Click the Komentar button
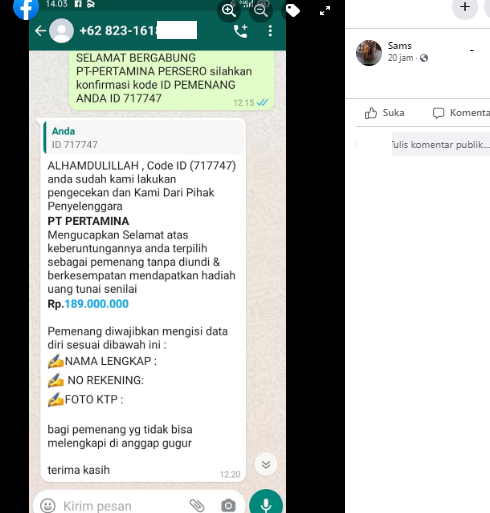490x513 pixels. click(x=461, y=113)
